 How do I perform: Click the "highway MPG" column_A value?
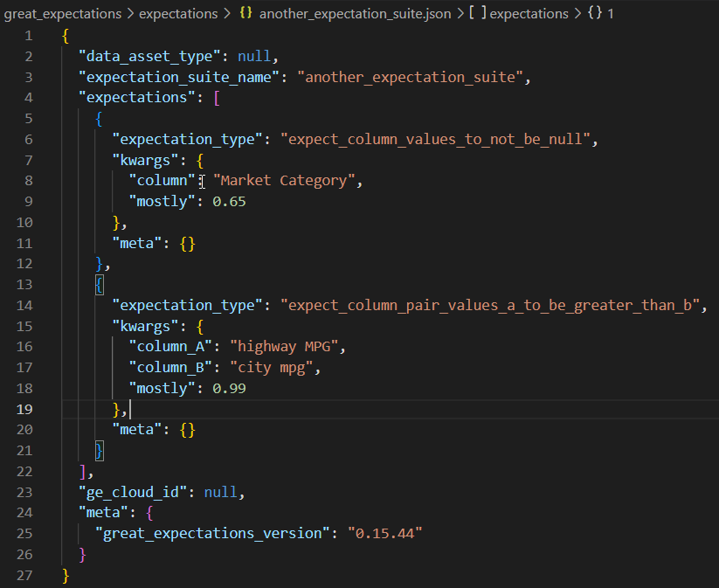[x=280, y=347]
